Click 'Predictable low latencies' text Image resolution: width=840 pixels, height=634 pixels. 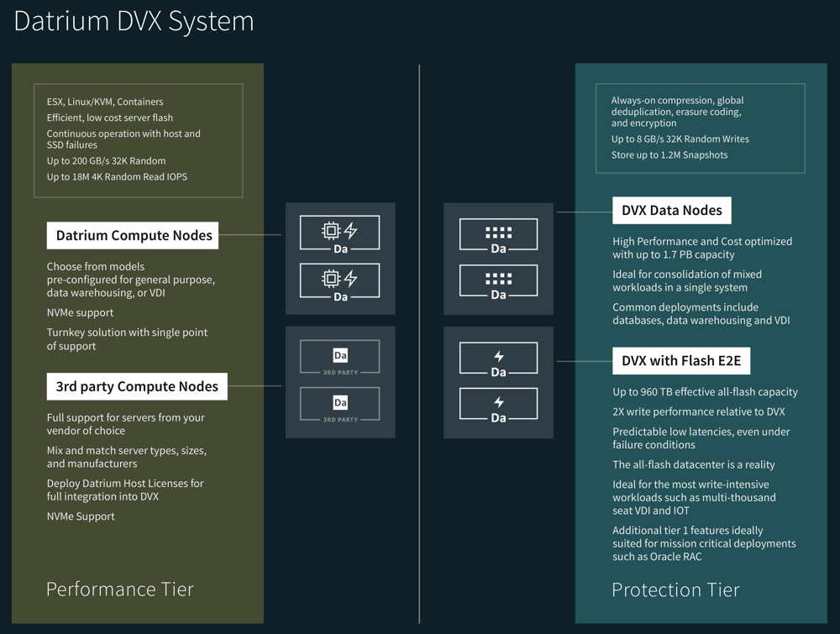click(701, 438)
